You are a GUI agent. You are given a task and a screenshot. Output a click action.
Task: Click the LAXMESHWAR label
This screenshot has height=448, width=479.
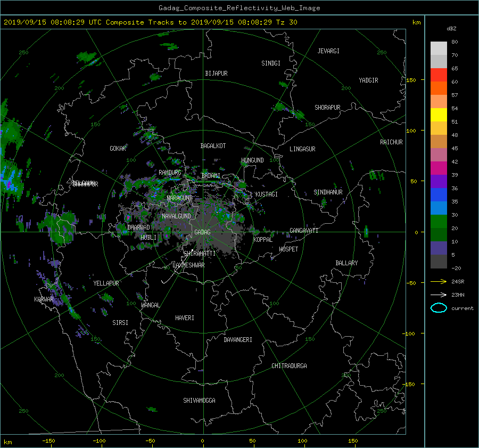click(188, 265)
